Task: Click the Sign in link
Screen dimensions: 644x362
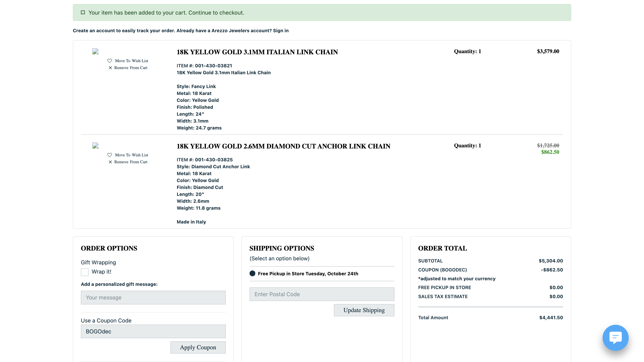Action: (280, 31)
